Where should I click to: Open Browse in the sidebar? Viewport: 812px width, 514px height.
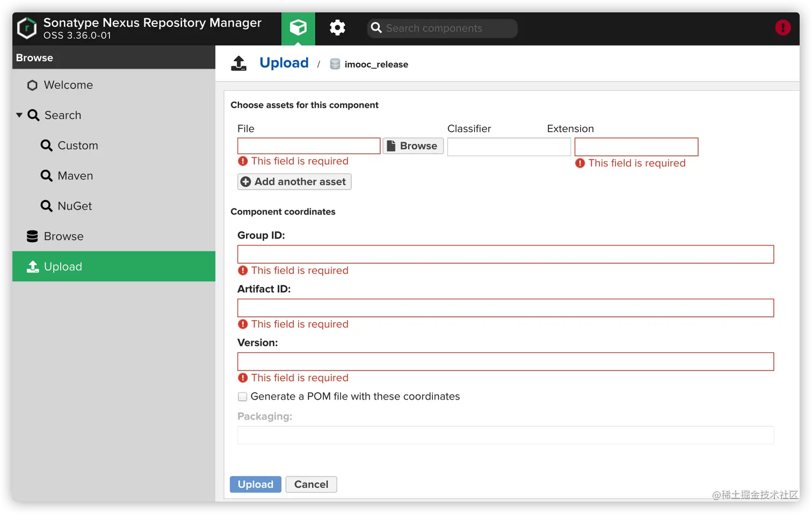pyautogui.click(x=63, y=236)
